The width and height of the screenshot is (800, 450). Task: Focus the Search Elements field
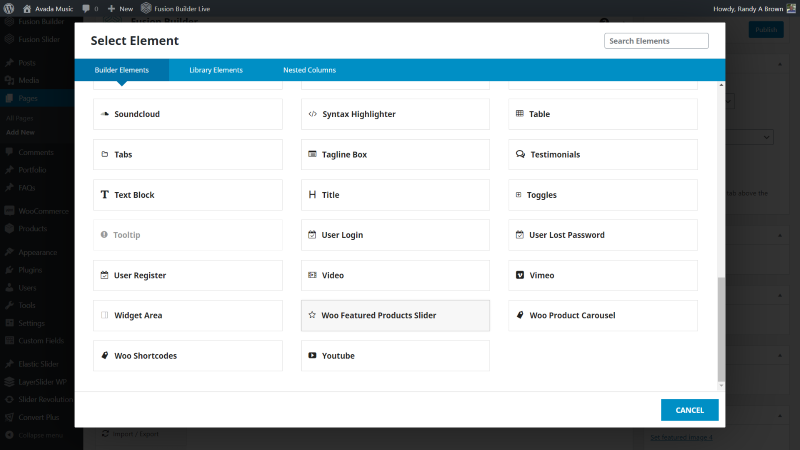pyautogui.click(x=656, y=41)
